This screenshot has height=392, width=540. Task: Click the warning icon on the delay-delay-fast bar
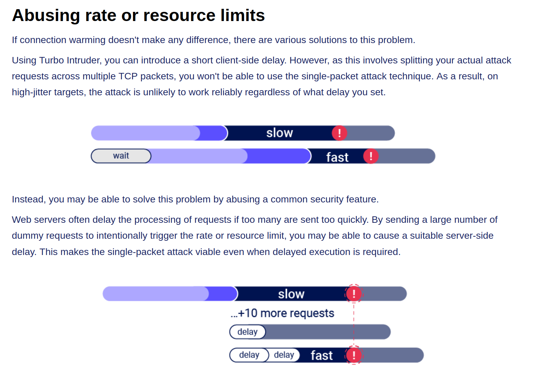354,355
